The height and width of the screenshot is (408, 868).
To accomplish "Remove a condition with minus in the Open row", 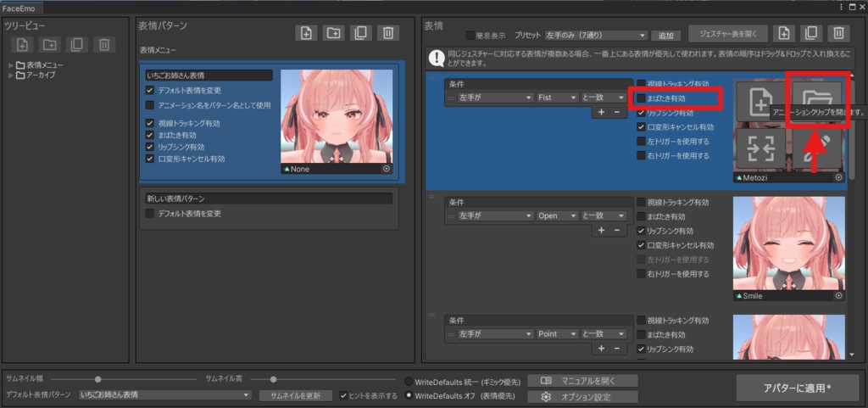I will click(x=616, y=231).
